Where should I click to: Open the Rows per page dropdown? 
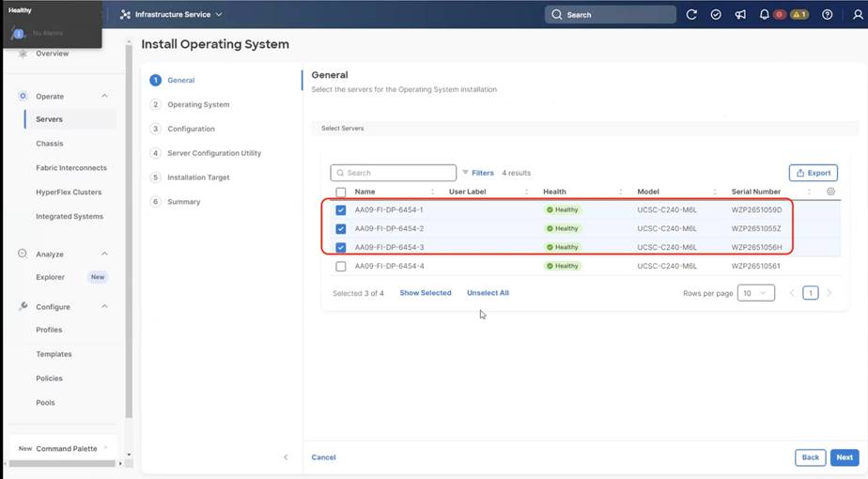tap(755, 293)
